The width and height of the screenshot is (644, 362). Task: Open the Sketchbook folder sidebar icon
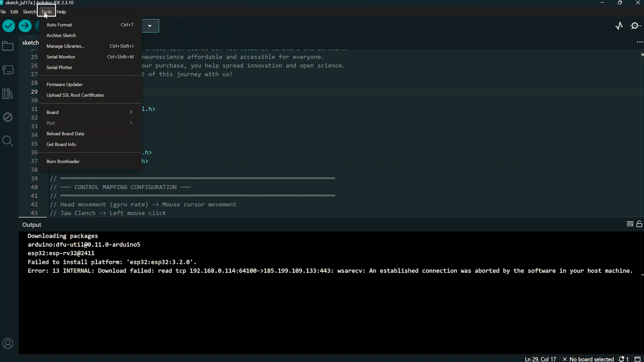point(8,46)
